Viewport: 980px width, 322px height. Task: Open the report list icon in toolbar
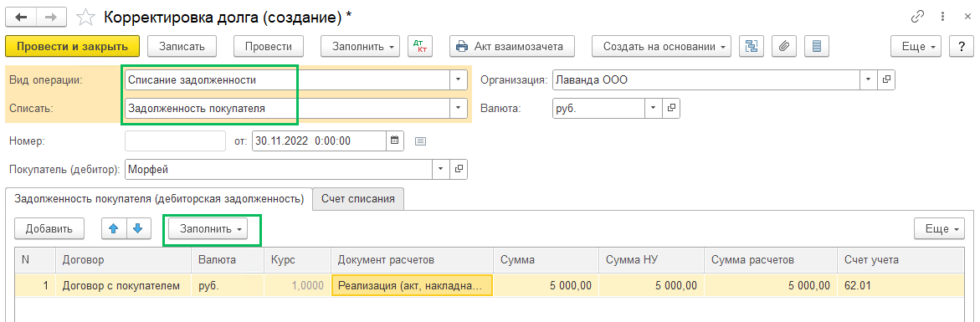coord(816,46)
